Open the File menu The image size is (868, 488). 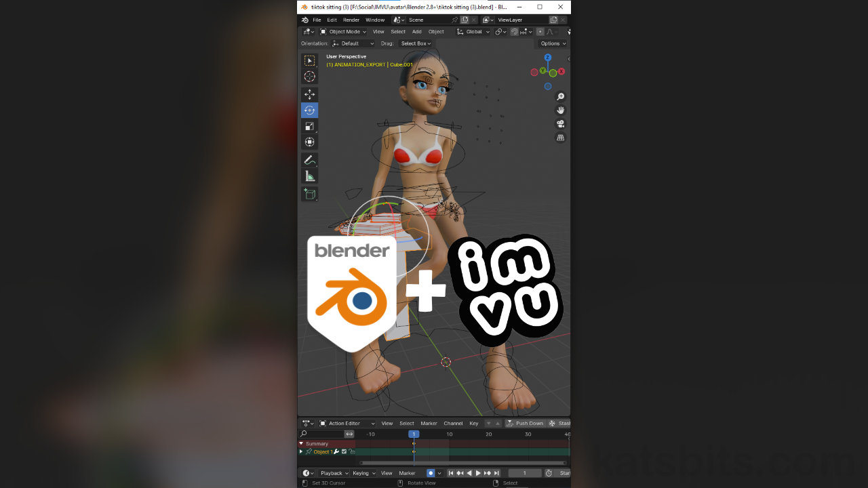click(x=317, y=20)
